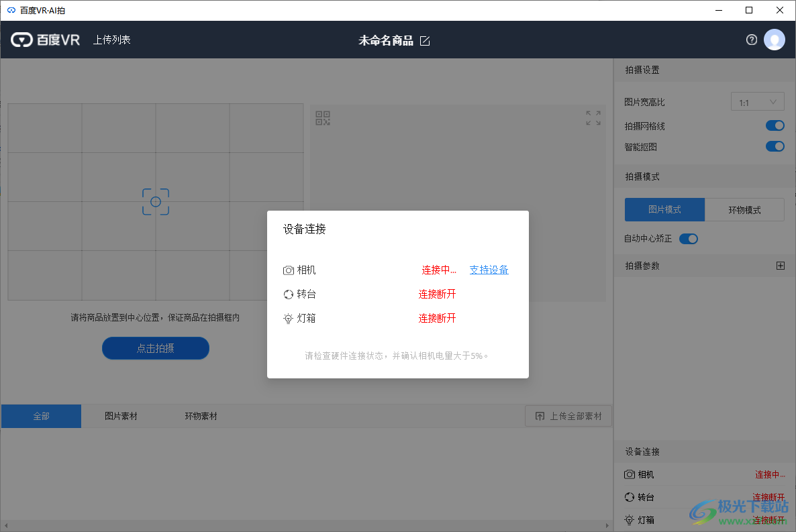Screen dimensions: 796x532
Task: Expand the 拍摄参数 section
Action: coord(780,266)
